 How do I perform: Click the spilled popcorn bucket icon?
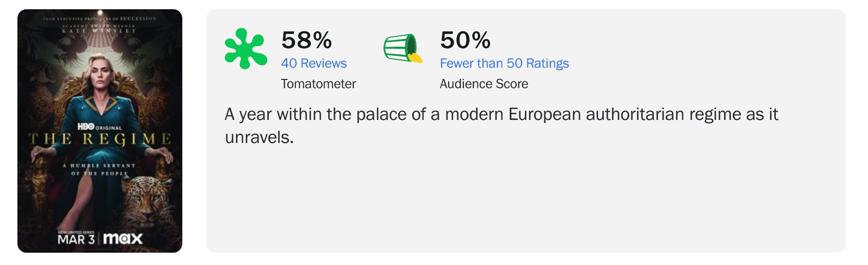[x=404, y=48]
